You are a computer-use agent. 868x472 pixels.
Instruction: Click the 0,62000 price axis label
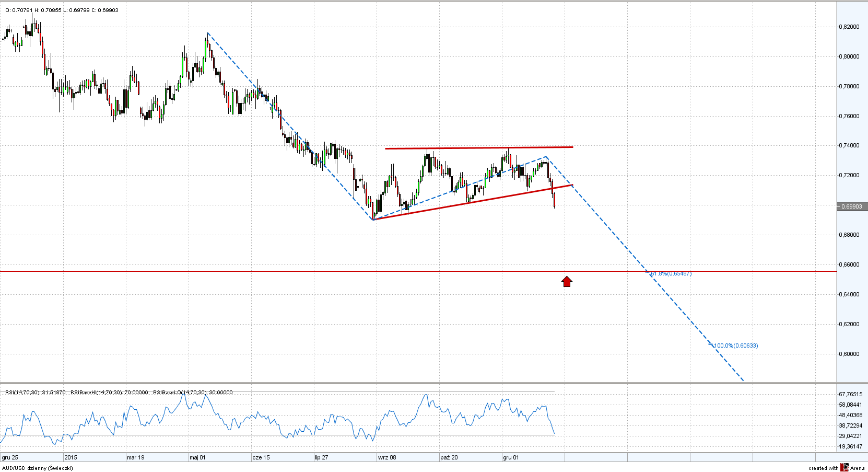pyautogui.click(x=849, y=324)
